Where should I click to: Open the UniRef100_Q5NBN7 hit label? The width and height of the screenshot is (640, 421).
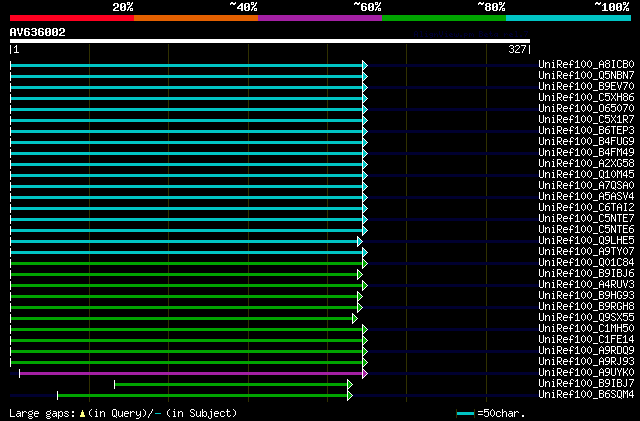pos(586,76)
